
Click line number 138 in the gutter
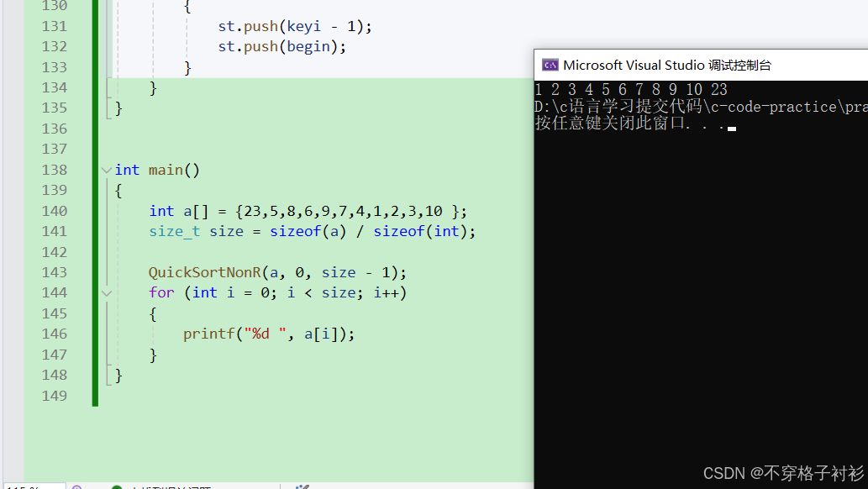click(55, 170)
